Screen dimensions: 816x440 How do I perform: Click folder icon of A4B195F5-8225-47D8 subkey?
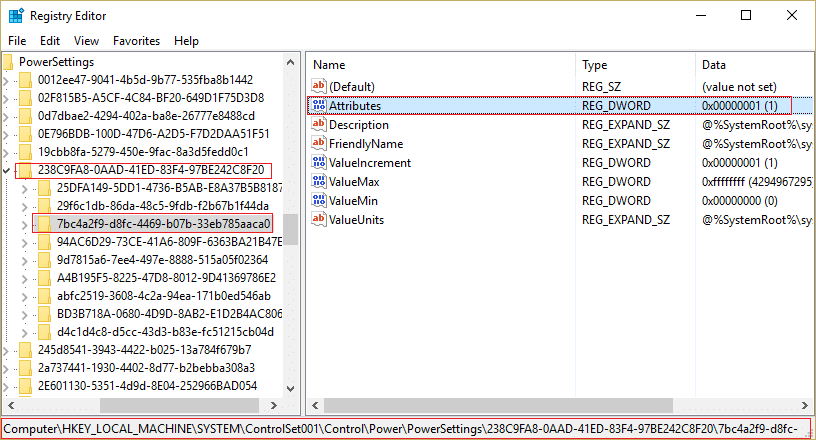44,278
